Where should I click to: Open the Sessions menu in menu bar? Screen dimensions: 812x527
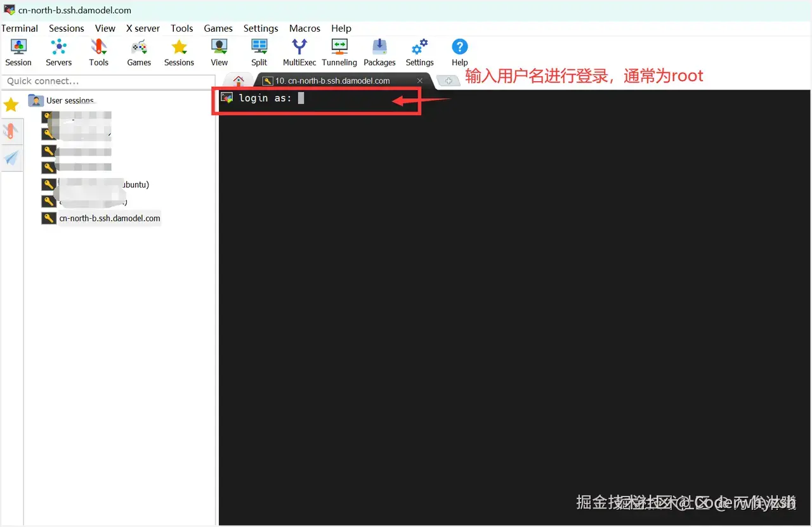pyautogui.click(x=67, y=29)
